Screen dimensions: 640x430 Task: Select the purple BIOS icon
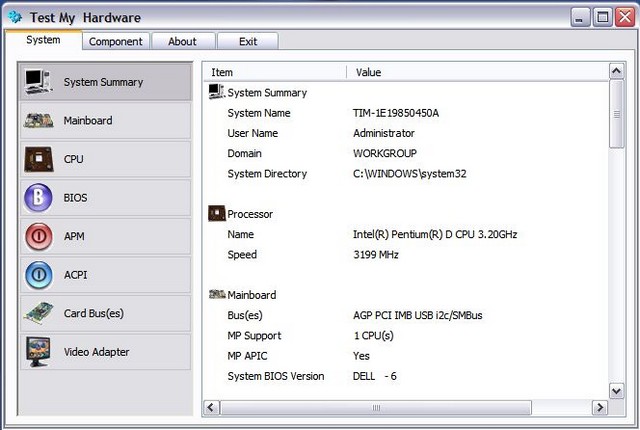click(x=38, y=197)
